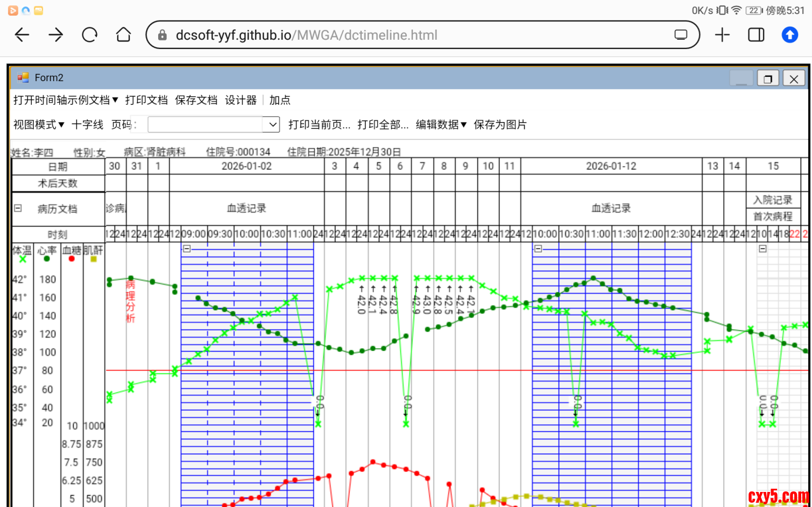This screenshot has height=507, width=812.
Task: Collapse the 病历文档 row
Action: pos(18,208)
